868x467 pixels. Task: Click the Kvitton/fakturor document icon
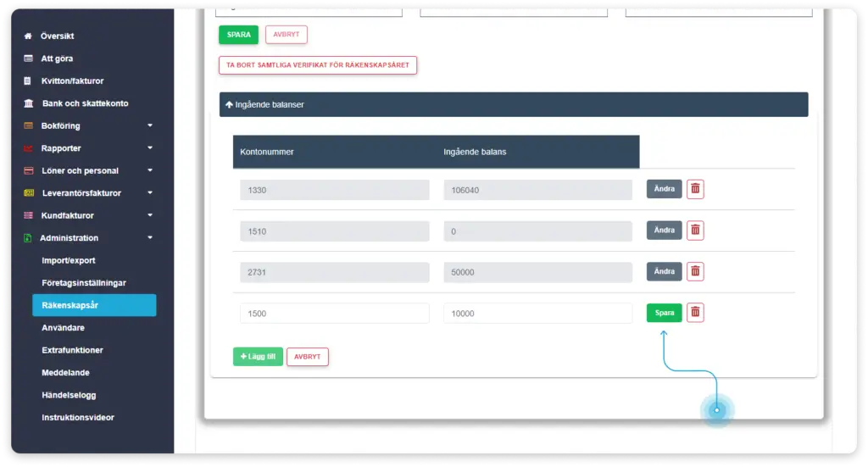tap(28, 81)
